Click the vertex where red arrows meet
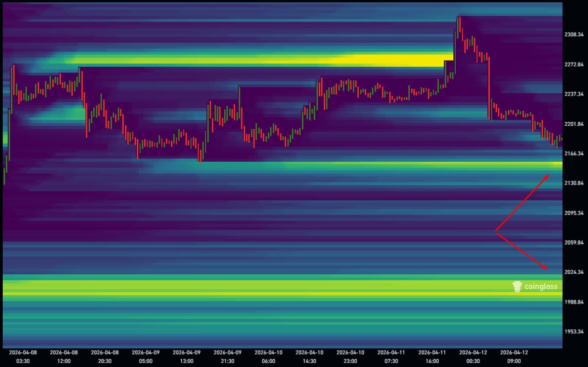The height and width of the screenshot is (367, 588). (x=495, y=231)
